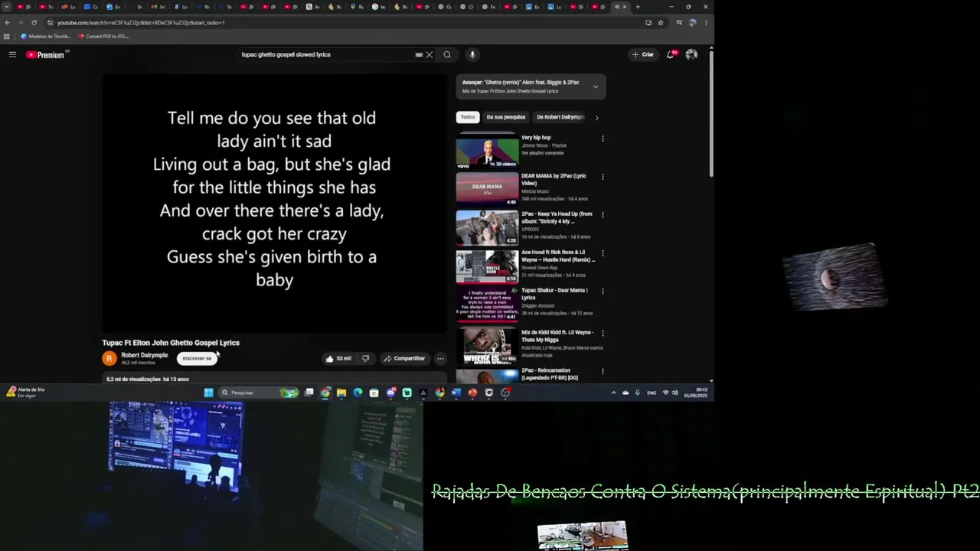This screenshot has height=551, width=980.
Task: Open YouTube notifications bell
Action: tap(671, 54)
